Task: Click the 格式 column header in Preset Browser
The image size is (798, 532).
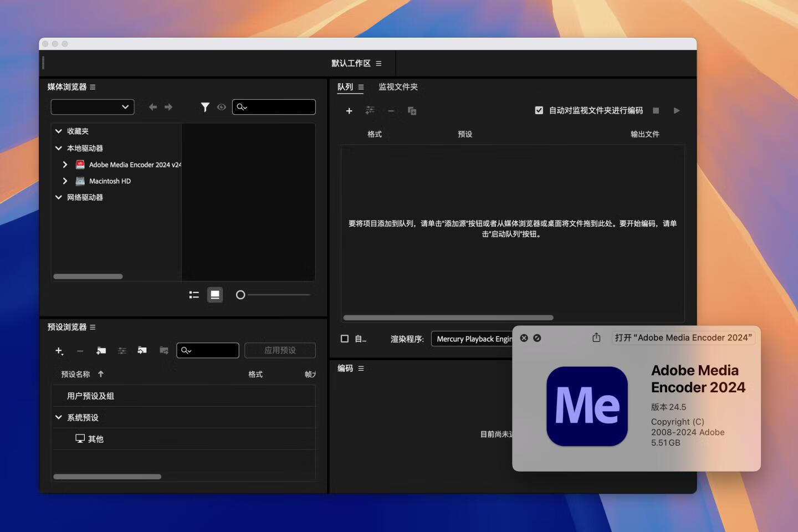Action: [x=255, y=375]
